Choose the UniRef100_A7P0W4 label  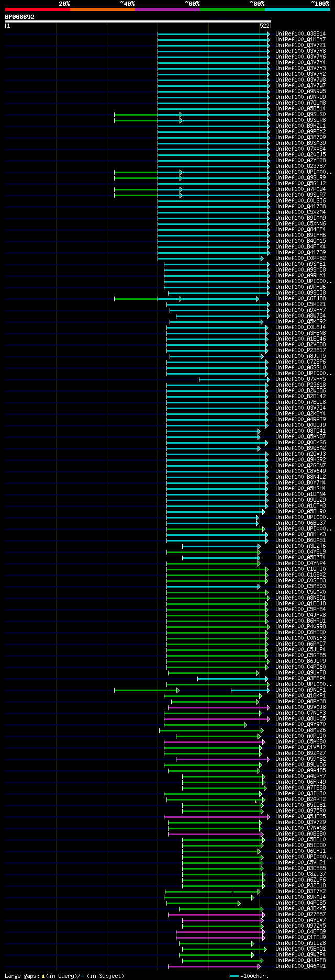[x=300, y=189]
